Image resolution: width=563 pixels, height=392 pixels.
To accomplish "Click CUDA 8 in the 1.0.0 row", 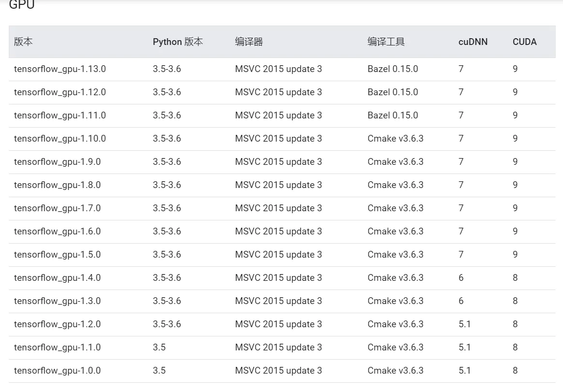I will [x=515, y=370].
